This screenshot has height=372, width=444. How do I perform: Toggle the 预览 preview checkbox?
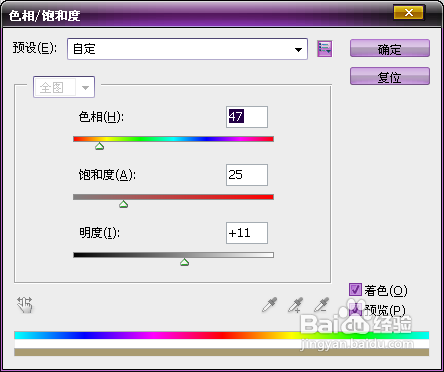pyautogui.click(x=355, y=310)
